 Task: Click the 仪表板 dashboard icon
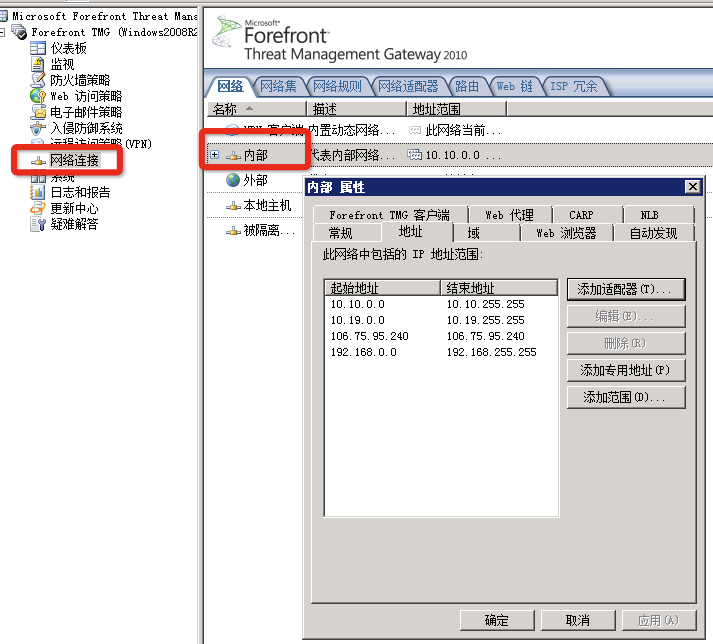38,48
